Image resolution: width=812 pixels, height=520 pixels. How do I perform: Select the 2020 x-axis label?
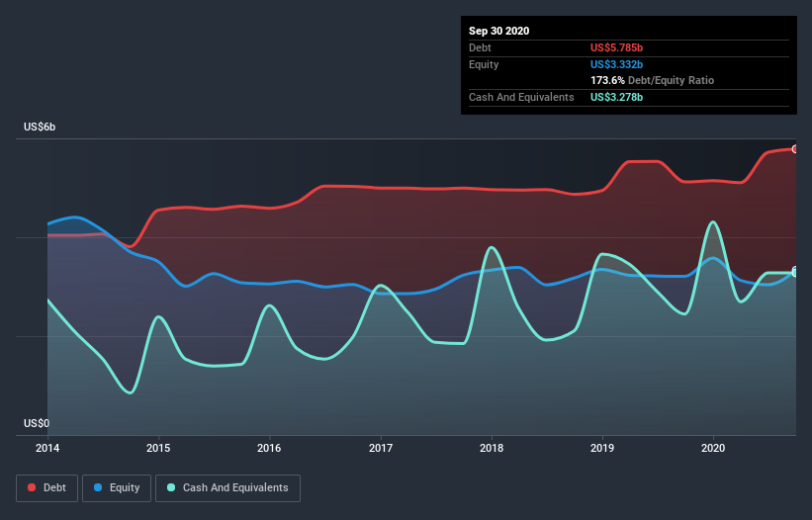click(713, 448)
